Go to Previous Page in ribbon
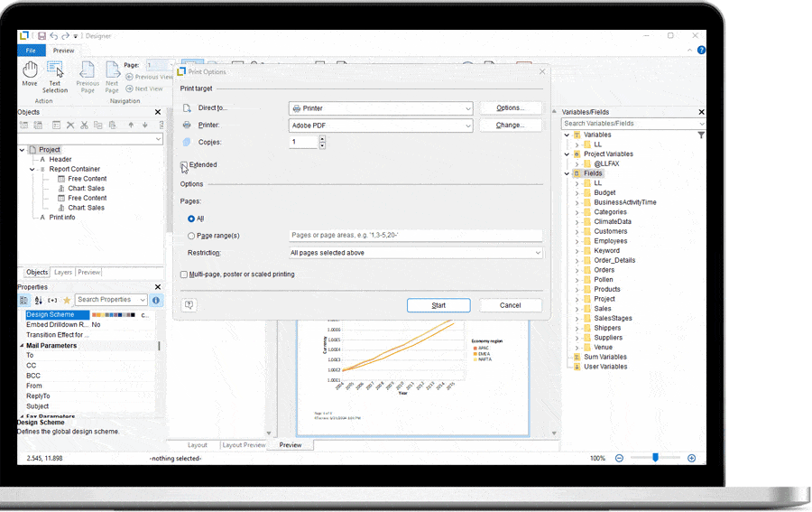The image size is (812, 512). click(88, 77)
